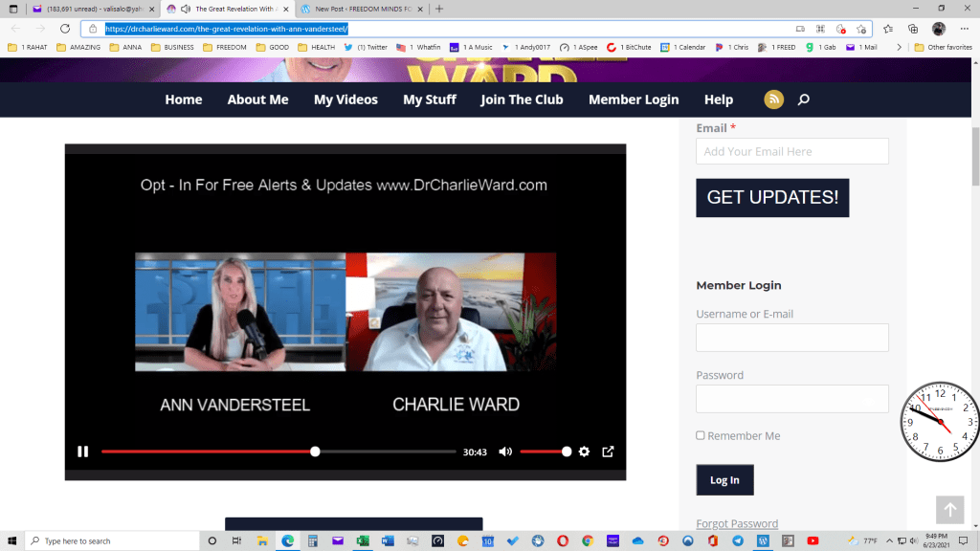Enter fullscreen mode on the video

[607, 452]
